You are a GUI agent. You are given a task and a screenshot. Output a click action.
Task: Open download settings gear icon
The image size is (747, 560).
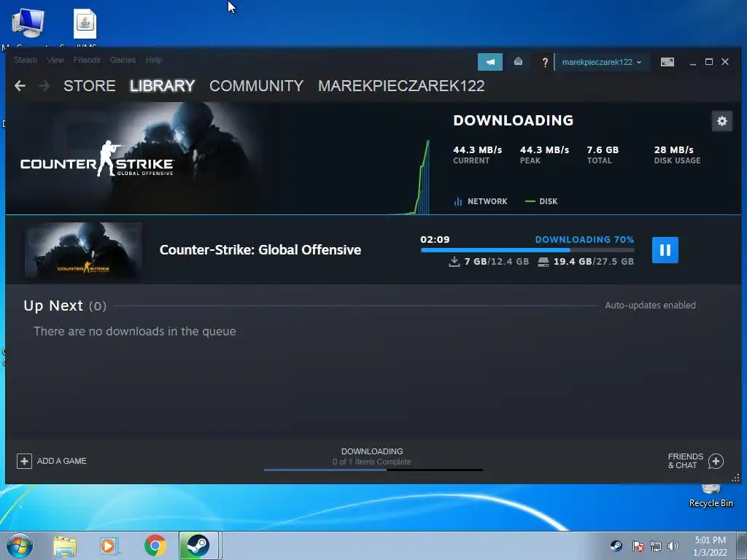coord(721,121)
